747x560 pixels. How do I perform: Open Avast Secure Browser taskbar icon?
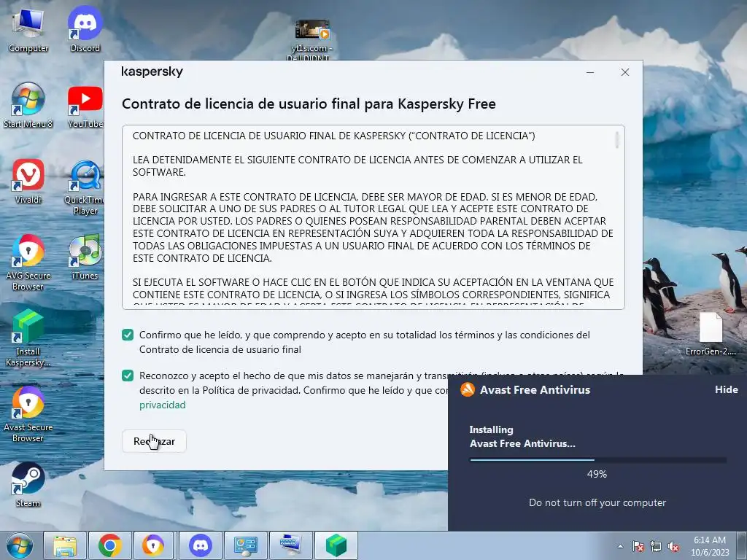pyautogui.click(x=155, y=545)
